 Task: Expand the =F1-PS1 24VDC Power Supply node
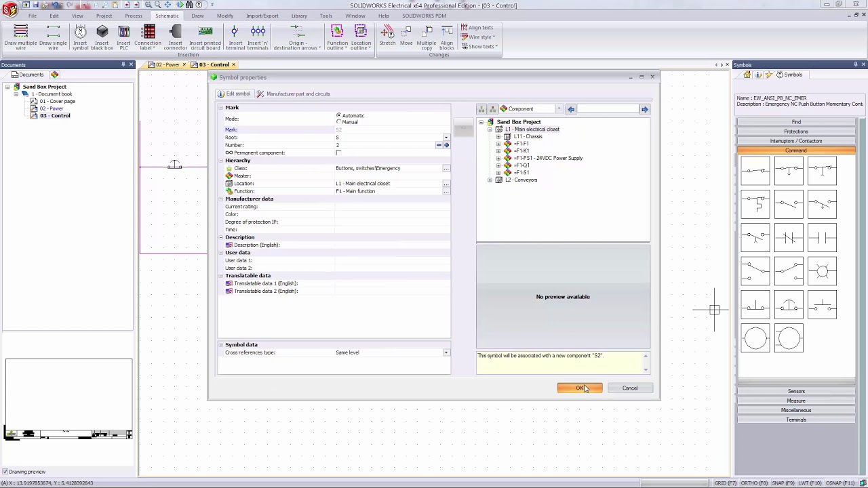click(498, 158)
